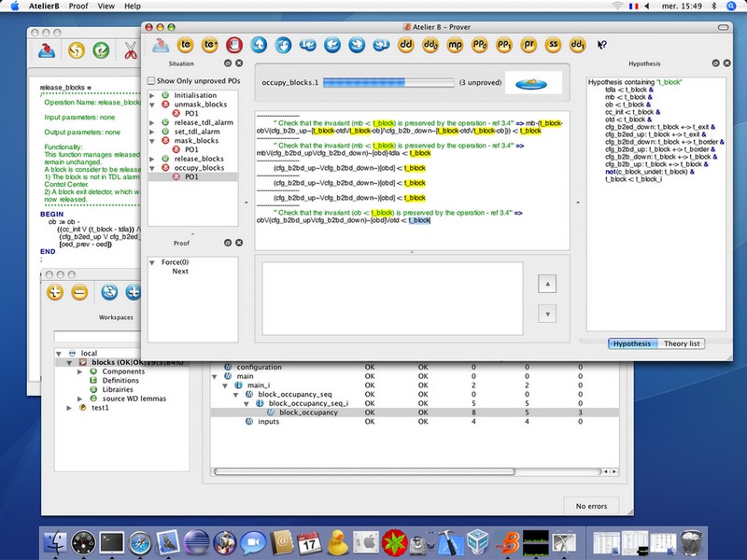Collapse the Force(0) proof tree node
The image size is (747, 560).
tap(152, 262)
